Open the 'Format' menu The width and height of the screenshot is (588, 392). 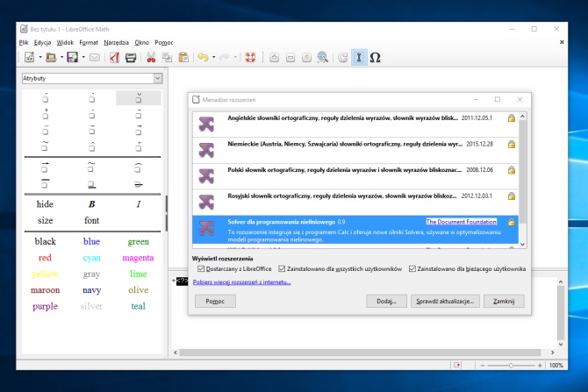click(x=89, y=42)
